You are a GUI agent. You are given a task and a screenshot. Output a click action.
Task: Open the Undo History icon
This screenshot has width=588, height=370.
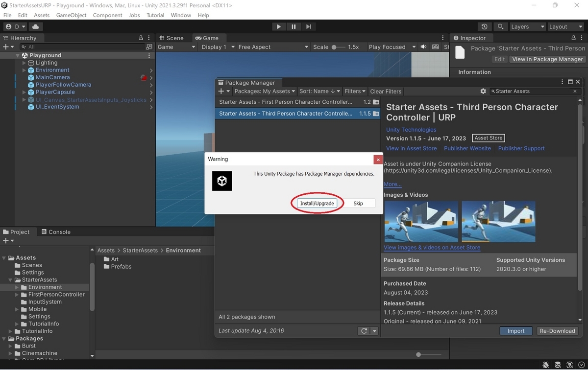pyautogui.click(x=485, y=26)
